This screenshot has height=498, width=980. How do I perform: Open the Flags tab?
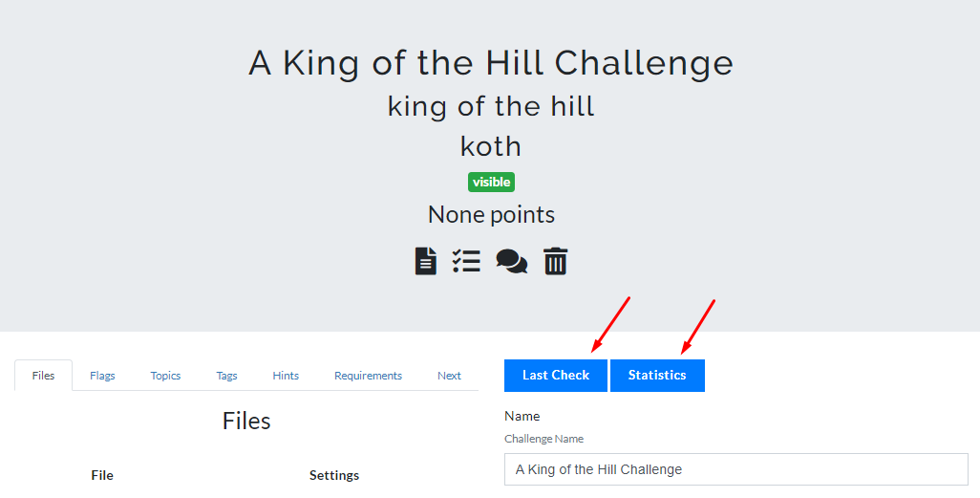[x=102, y=376]
